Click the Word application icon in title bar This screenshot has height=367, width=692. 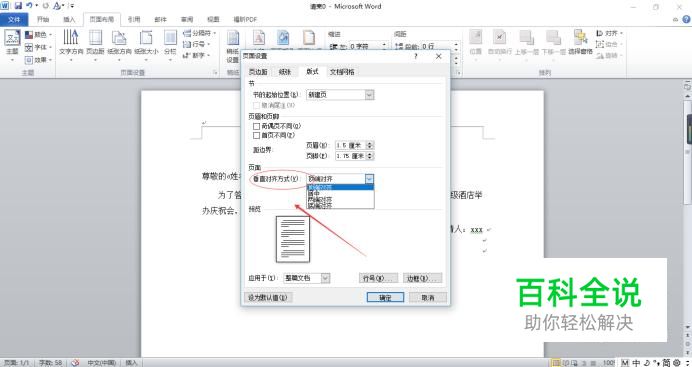pyautogui.click(x=5, y=6)
